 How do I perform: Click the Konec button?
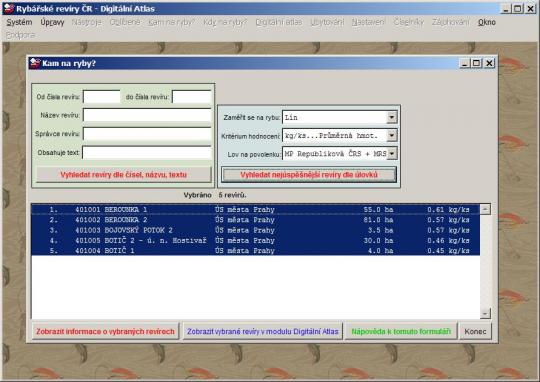tap(475, 331)
